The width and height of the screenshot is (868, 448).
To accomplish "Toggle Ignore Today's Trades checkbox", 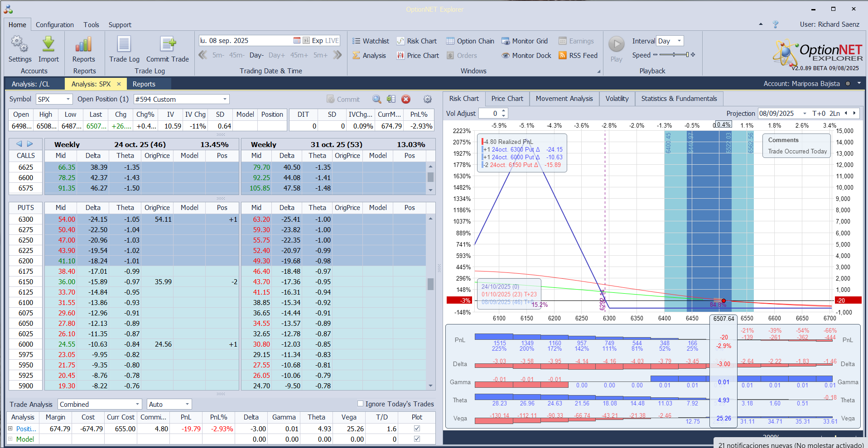I will click(x=361, y=404).
